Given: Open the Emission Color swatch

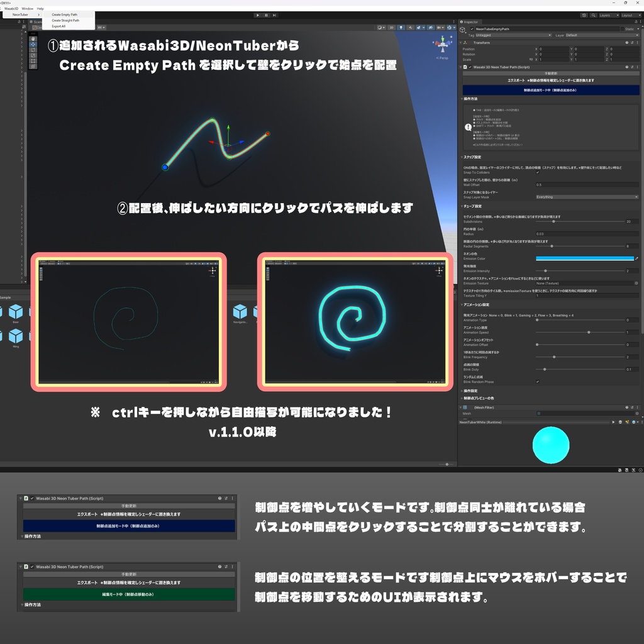Looking at the screenshot, I should [x=584, y=258].
